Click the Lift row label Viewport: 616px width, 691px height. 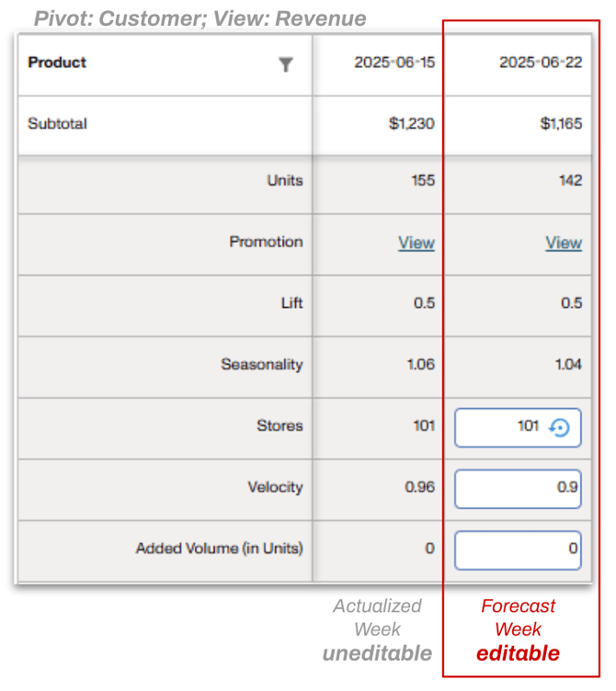[291, 303]
